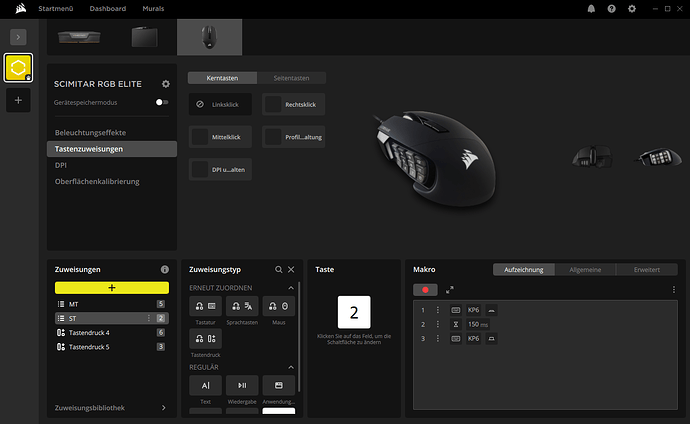
Task: Select Tastendruck 5 assignment
Action: pos(112,347)
